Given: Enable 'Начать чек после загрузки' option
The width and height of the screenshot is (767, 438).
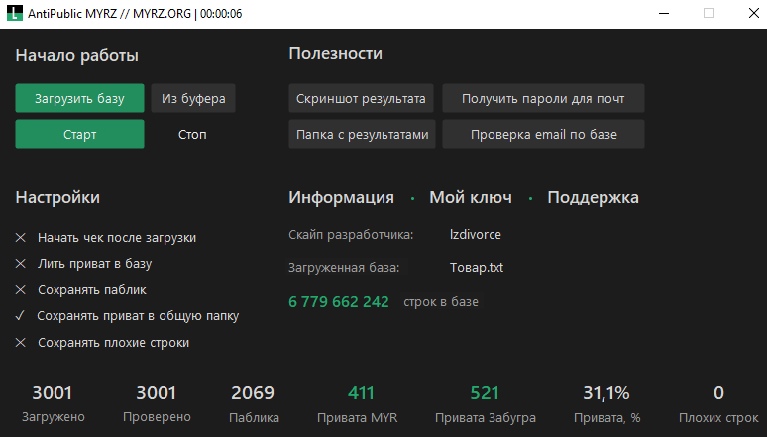Looking at the screenshot, I should coord(21,238).
